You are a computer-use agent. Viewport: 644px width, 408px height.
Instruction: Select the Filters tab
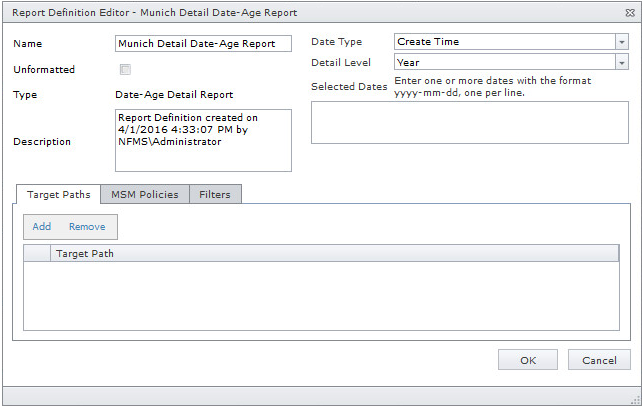tap(215, 195)
